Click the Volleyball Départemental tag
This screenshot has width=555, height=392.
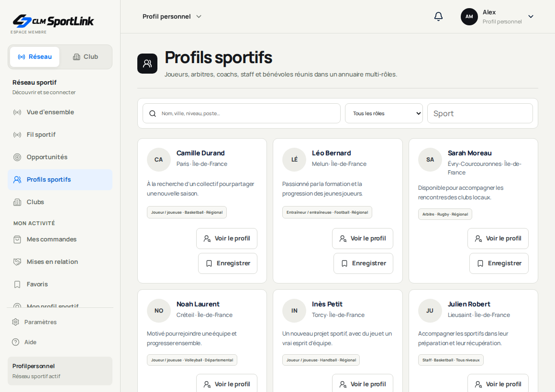pyautogui.click(x=192, y=360)
